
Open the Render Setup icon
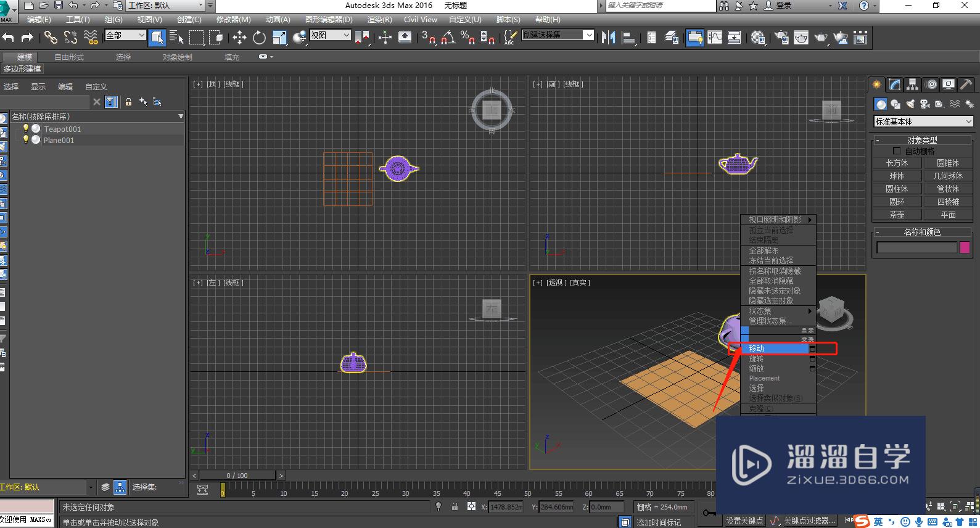781,38
